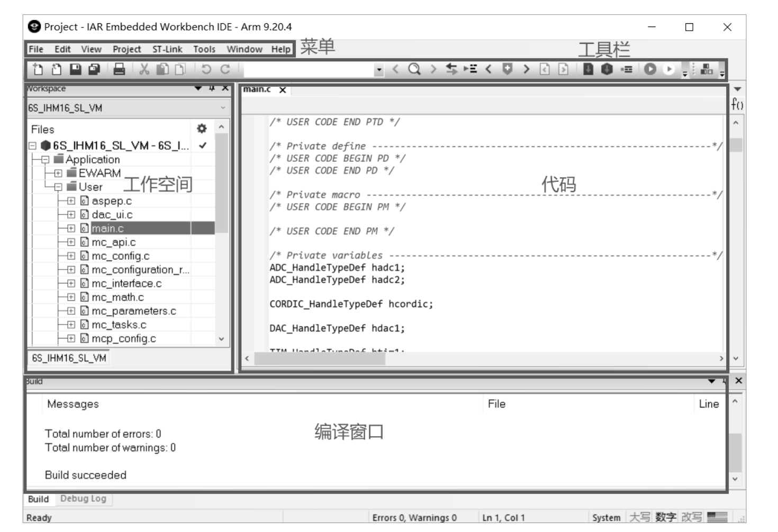Click the Find magnifier icon

click(414, 69)
